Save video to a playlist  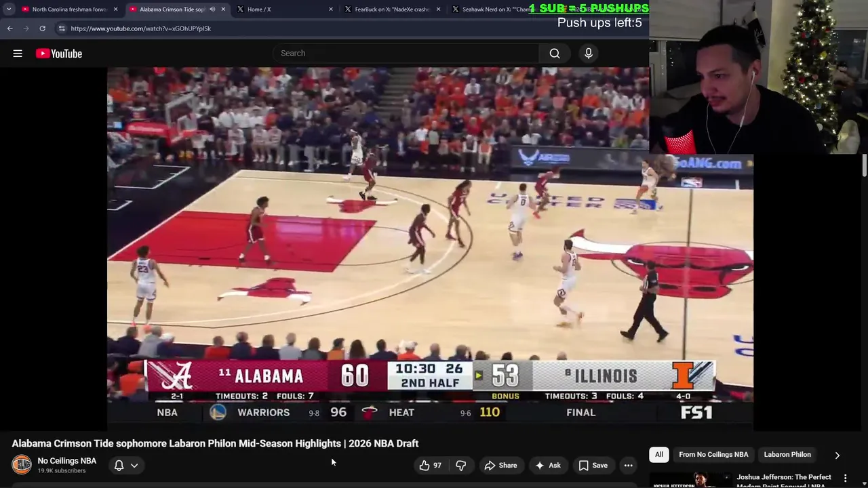pos(593,466)
